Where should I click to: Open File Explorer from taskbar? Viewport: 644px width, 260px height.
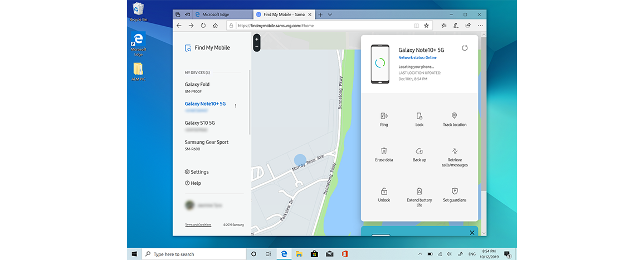[x=299, y=254]
